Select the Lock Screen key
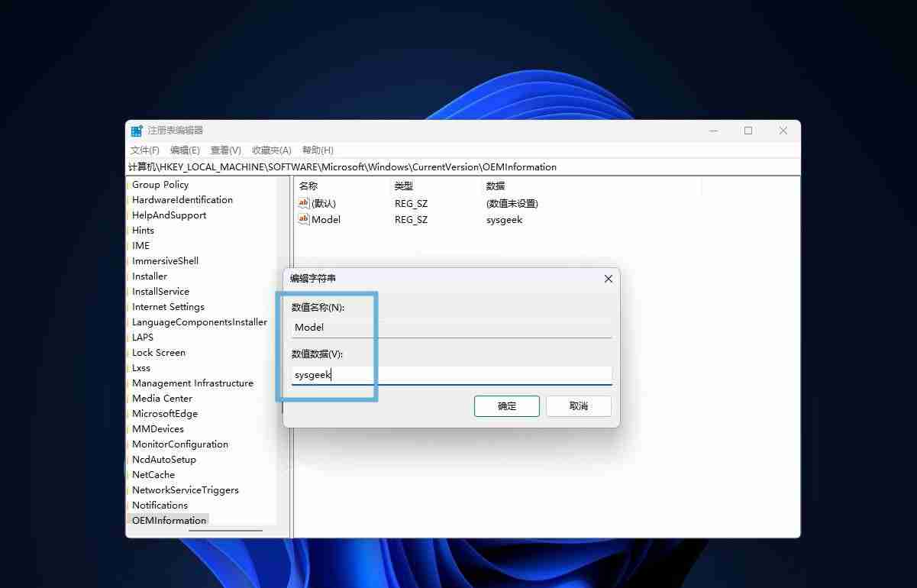The image size is (917, 588). click(158, 352)
